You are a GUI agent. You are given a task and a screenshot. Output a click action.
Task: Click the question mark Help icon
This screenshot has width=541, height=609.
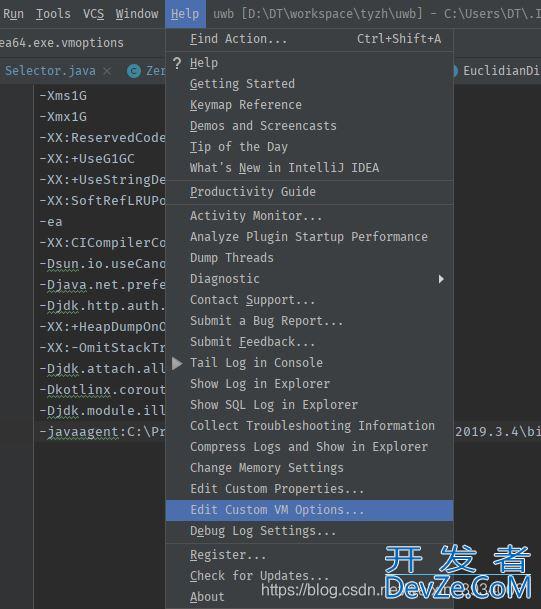177,63
